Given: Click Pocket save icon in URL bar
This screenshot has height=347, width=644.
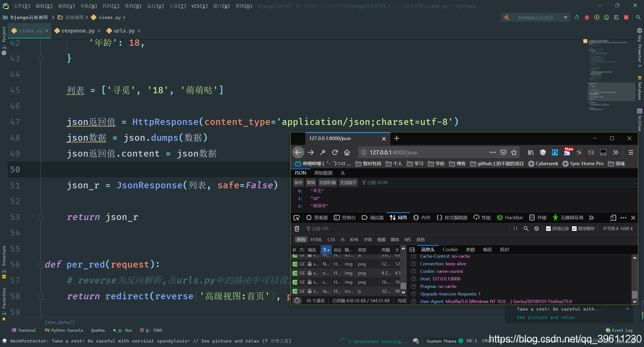Looking at the screenshot, I should pos(503,152).
